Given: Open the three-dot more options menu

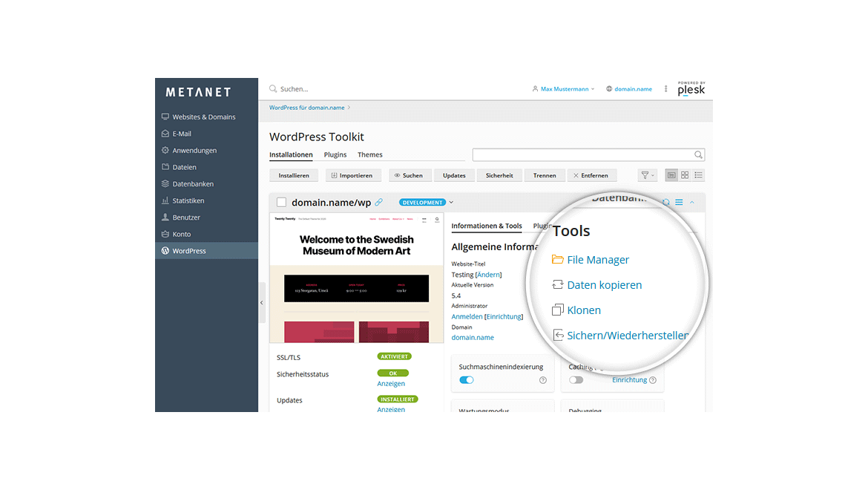Looking at the screenshot, I should pos(665,88).
